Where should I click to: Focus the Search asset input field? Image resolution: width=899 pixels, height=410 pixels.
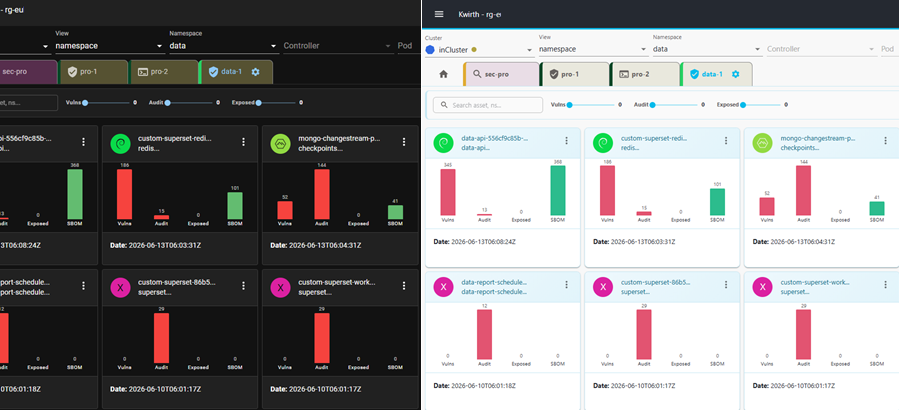tap(488, 105)
